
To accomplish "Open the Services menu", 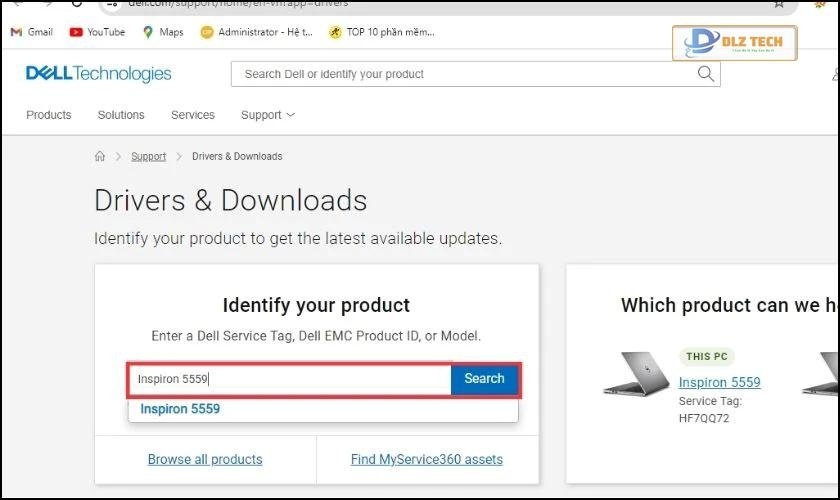I will coord(193,115).
